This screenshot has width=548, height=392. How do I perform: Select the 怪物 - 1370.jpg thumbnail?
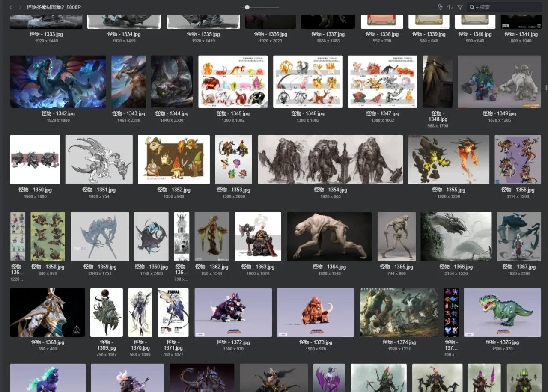click(140, 312)
